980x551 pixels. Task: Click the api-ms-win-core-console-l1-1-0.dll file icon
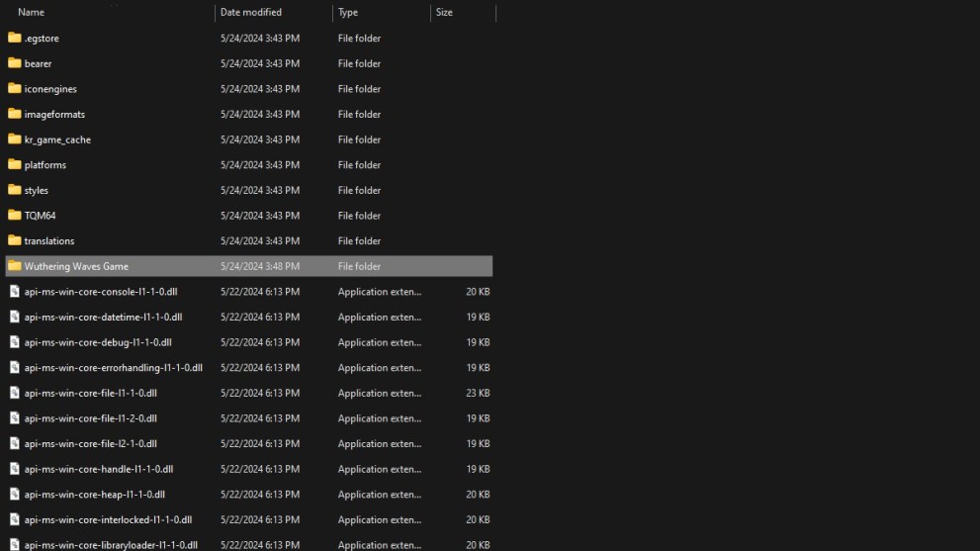(14, 292)
